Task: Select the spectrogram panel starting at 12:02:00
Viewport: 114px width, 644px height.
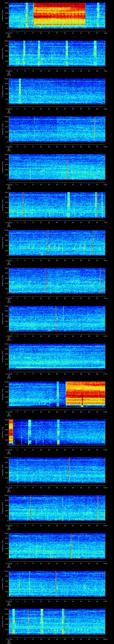Action: [x=57, y=53]
